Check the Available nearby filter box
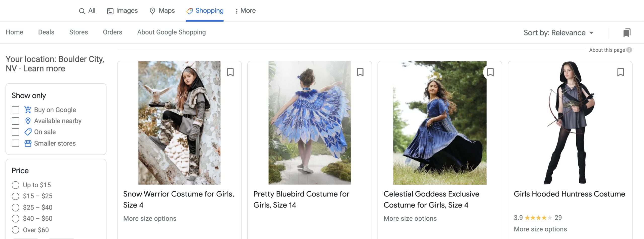644x239 pixels. click(x=16, y=121)
